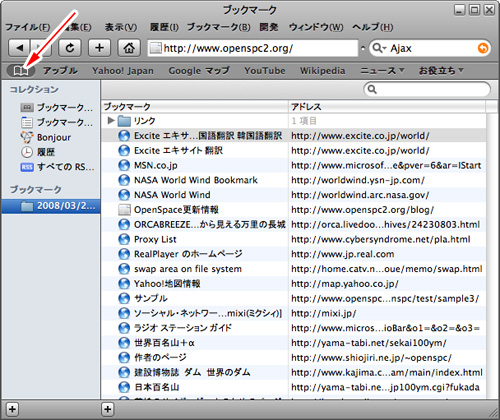
Task: Open Yahoo! Japan bookmark bar link
Action: pos(123,71)
